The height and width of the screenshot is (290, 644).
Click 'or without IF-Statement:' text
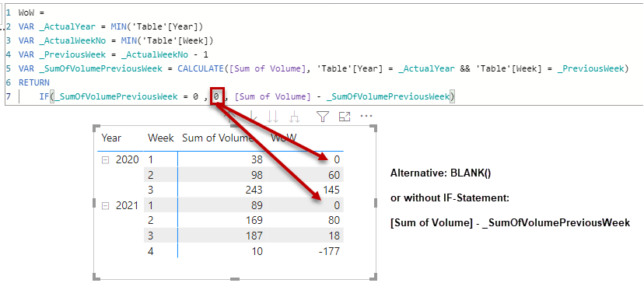[x=450, y=198]
